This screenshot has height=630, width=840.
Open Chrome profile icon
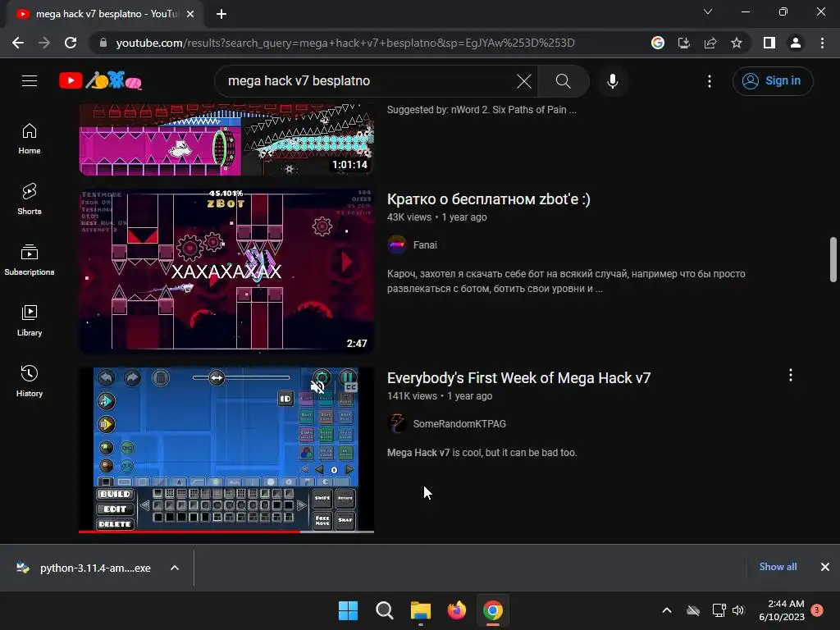pyautogui.click(x=796, y=43)
